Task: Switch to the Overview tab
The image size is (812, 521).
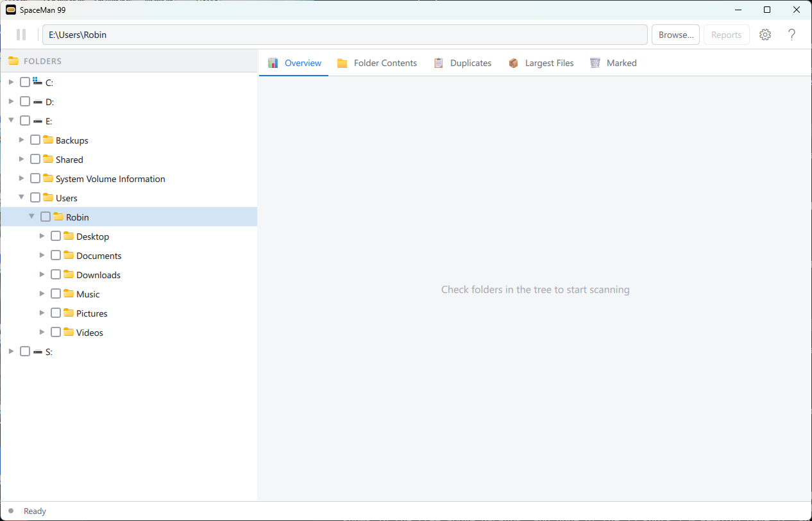Action: point(294,63)
